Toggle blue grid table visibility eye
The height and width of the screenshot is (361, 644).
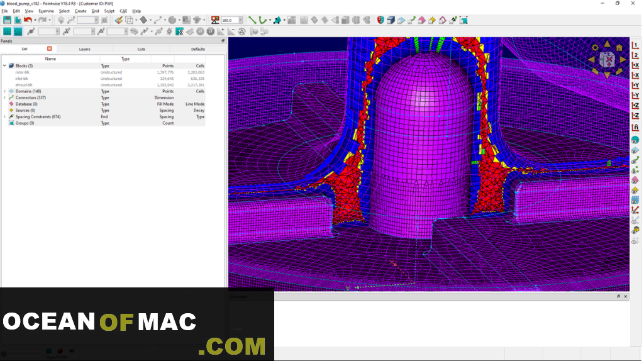(635, 201)
